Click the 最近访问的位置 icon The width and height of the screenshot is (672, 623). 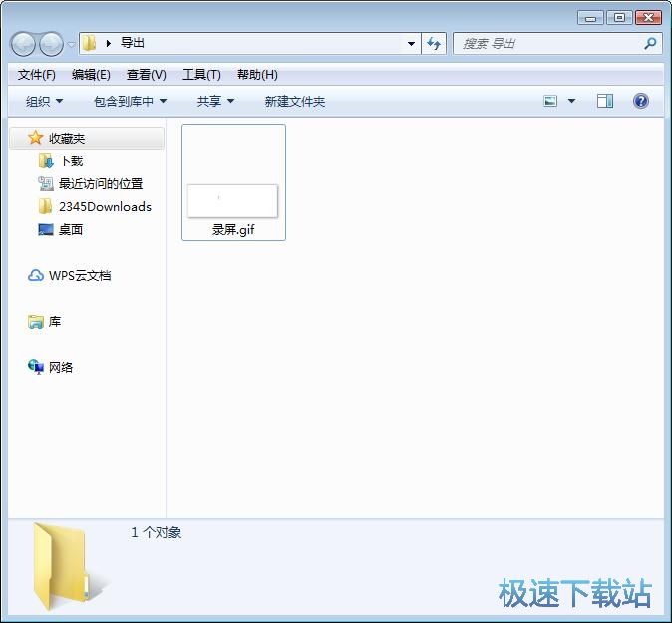click(x=46, y=183)
